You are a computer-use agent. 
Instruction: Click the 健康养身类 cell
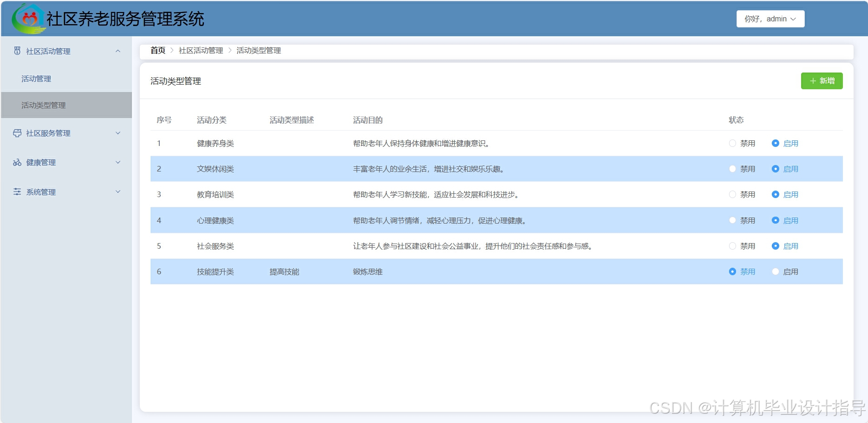point(216,143)
